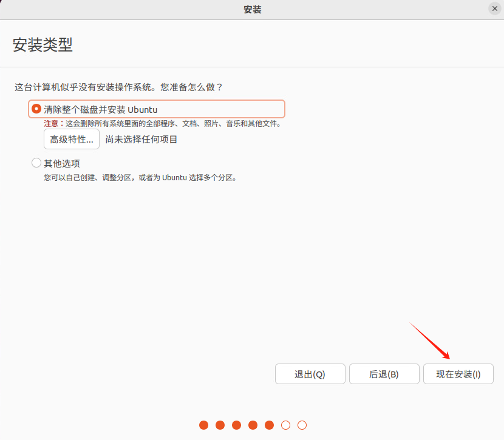The width and height of the screenshot is (504, 440).
Task: Open the 高级特性... dialog
Action: pos(72,139)
